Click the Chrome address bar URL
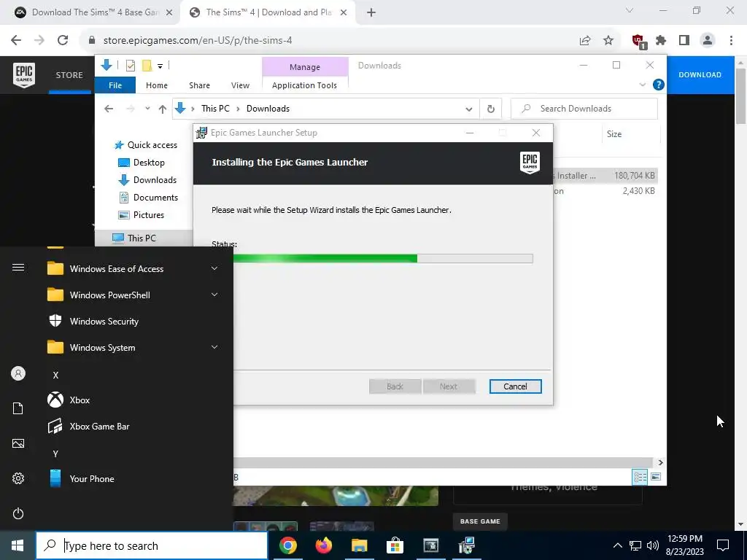 (x=198, y=41)
